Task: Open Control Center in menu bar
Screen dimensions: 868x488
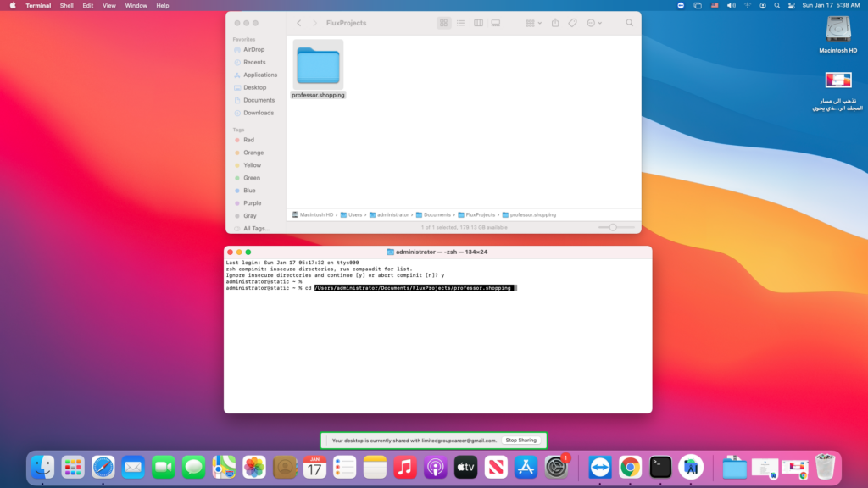Action: 792,6
